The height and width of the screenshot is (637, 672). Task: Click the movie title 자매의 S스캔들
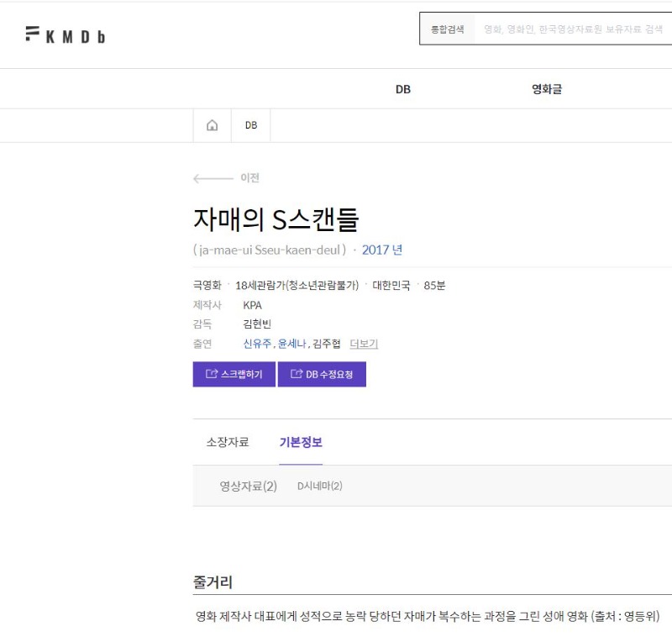tap(276, 219)
